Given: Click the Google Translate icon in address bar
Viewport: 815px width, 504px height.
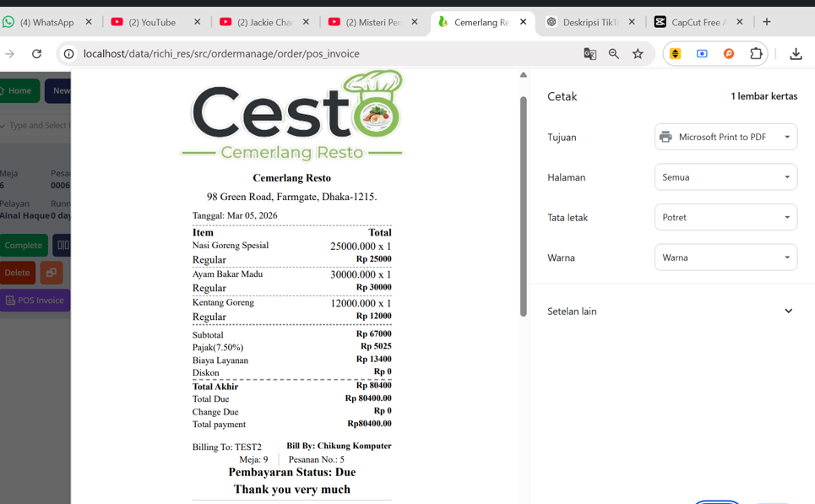Looking at the screenshot, I should coord(590,54).
